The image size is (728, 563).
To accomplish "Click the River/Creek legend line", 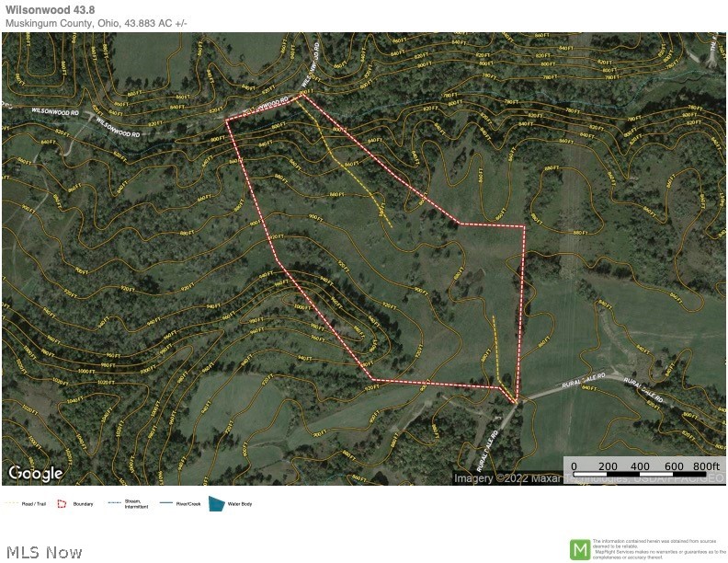I will click(x=167, y=503).
